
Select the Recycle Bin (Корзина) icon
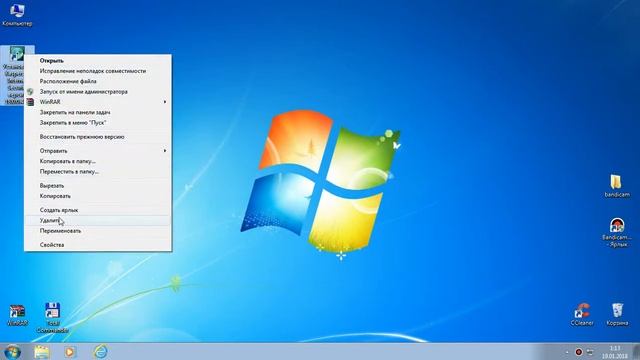coord(617,314)
